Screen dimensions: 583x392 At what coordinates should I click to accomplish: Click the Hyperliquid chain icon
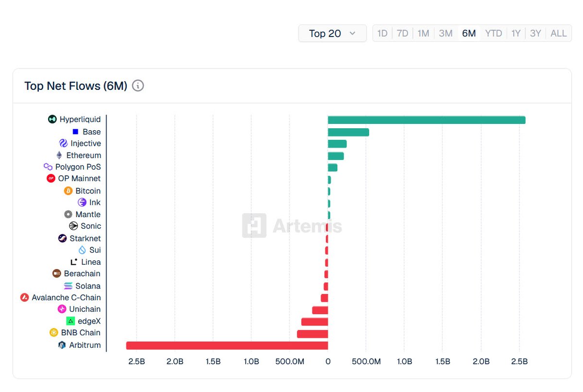pyautogui.click(x=52, y=119)
